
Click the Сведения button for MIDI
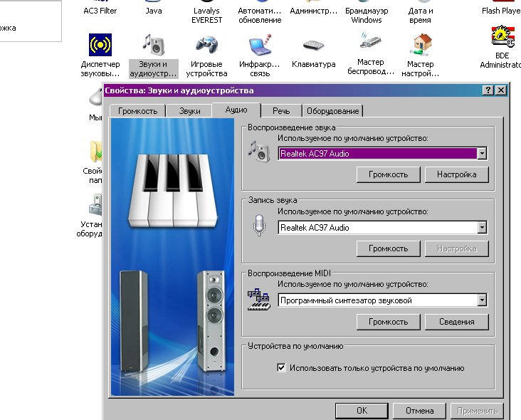[x=456, y=322]
